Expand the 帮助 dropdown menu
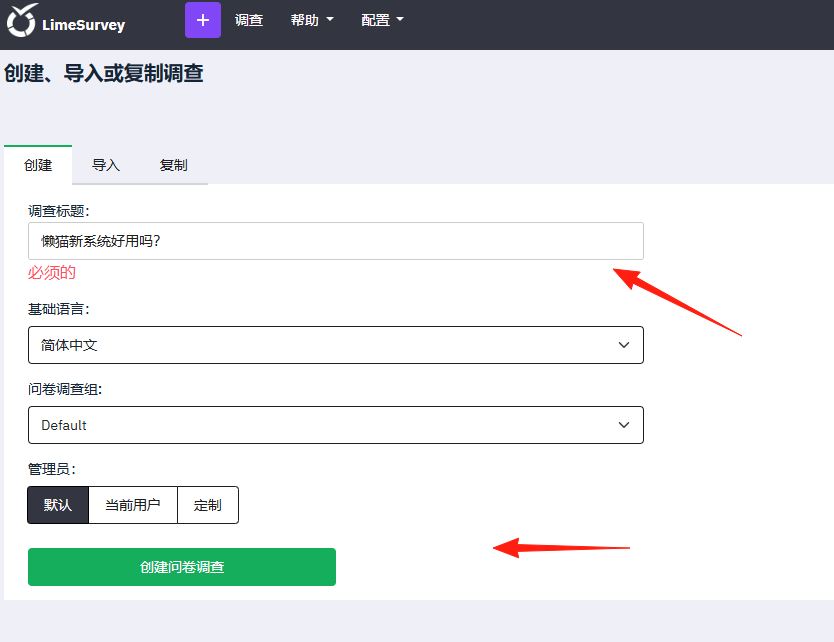The height and width of the screenshot is (642, 834). [312, 20]
